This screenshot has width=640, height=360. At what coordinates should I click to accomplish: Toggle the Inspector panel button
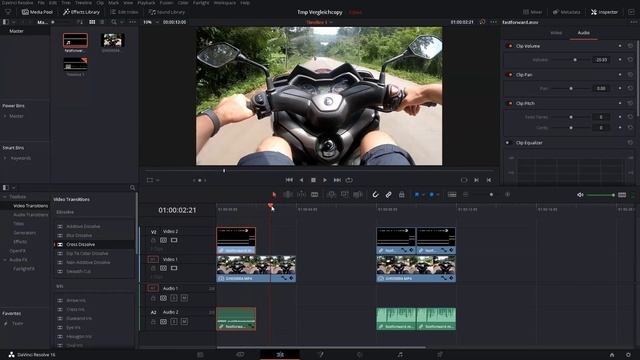(x=604, y=12)
